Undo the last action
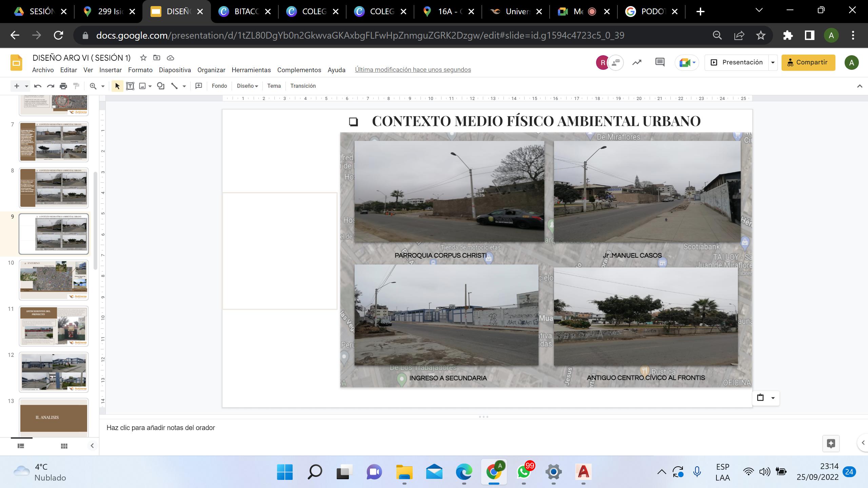 (38, 86)
